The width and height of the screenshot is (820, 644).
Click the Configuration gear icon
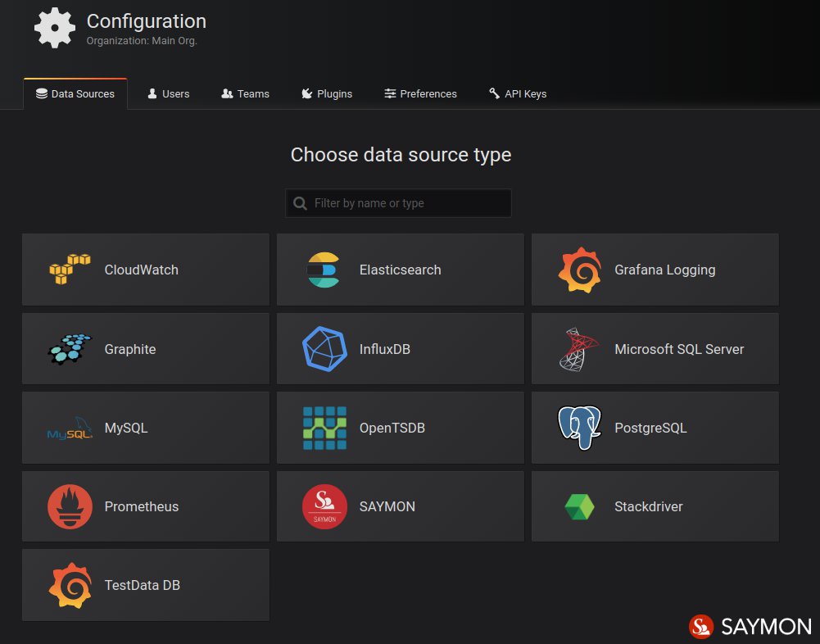[55, 28]
